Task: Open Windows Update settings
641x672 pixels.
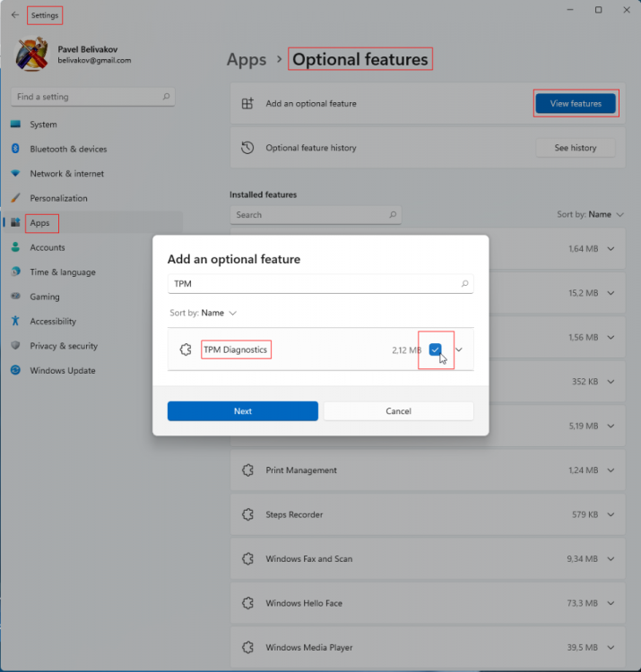Action: point(92,371)
